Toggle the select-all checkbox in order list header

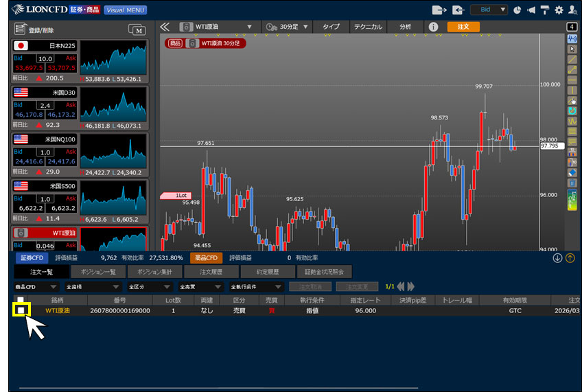click(x=21, y=300)
